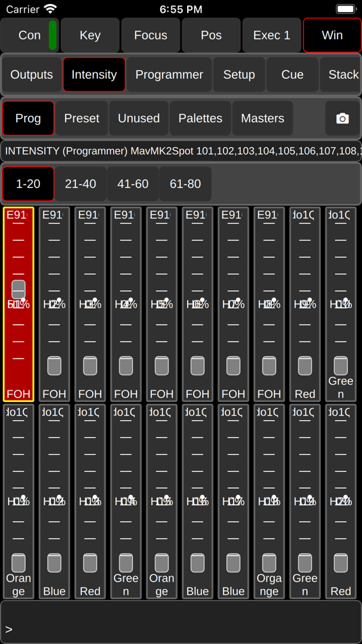Viewport: 362px width, 644px height.
Task: Select Exec 1 in top bar
Action: (272, 35)
